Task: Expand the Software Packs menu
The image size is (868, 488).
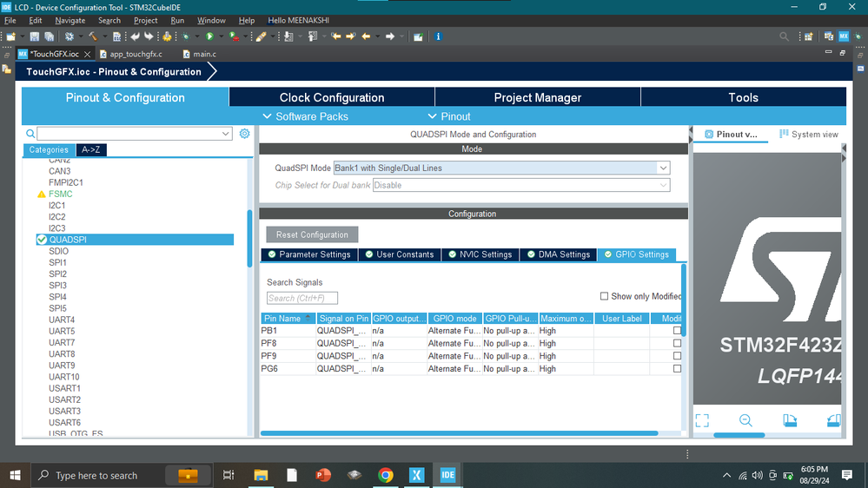Action: click(x=306, y=116)
